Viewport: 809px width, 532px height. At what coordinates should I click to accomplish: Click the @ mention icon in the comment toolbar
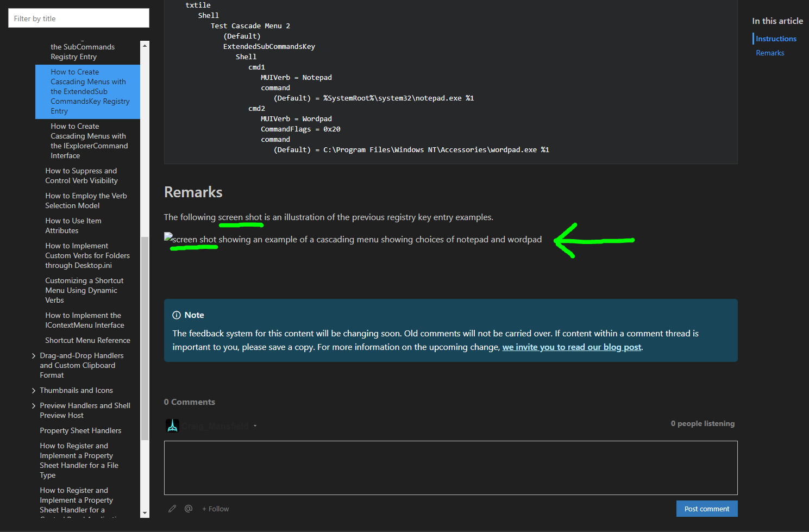[189, 508]
